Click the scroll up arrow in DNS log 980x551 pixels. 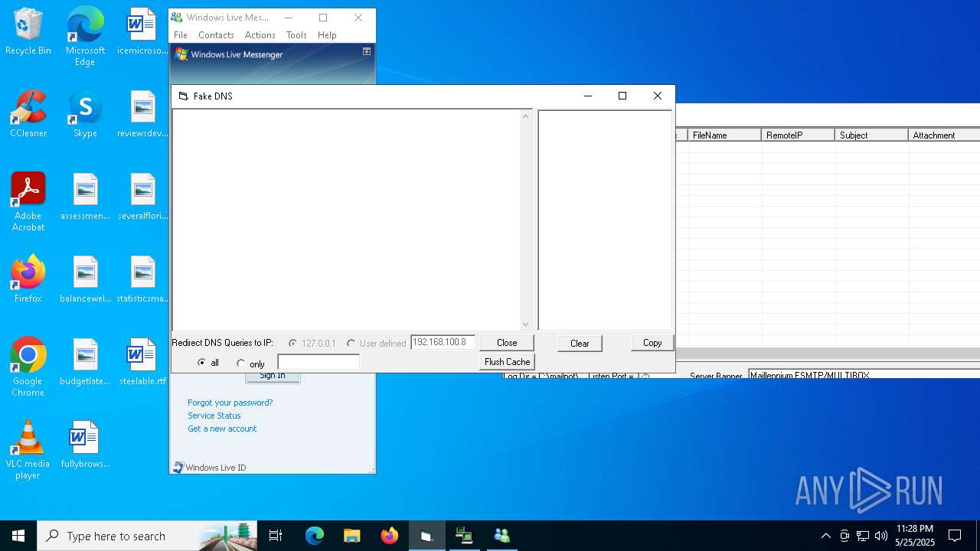[525, 116]
